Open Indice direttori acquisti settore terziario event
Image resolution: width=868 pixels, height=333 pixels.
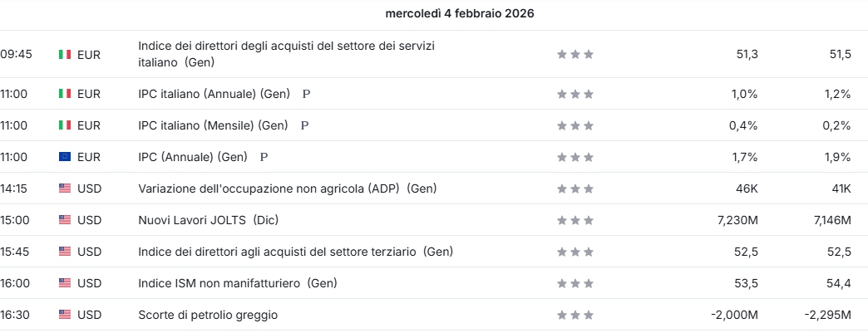pos(295,252)
